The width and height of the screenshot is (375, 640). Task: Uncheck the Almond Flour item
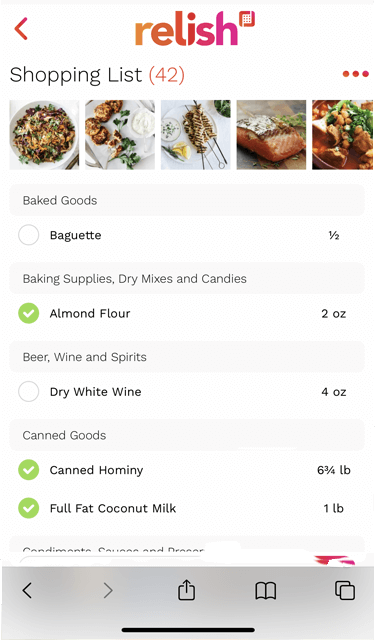(x=29, y=313)
